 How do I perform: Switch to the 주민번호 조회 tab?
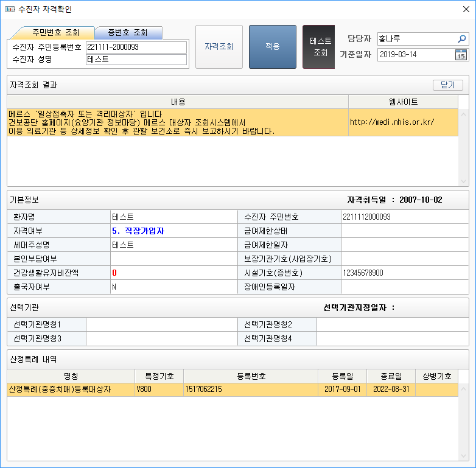pyautogui.click(x=55, y=33)
